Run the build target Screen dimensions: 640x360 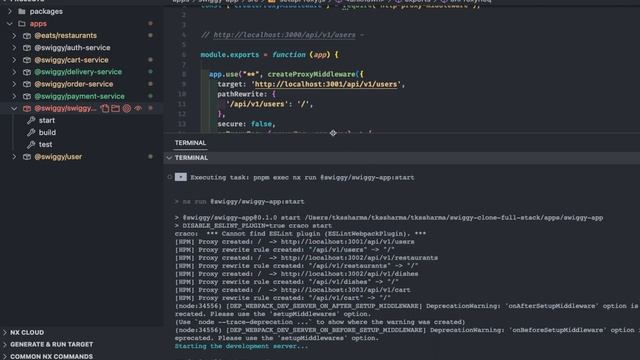click(x=47, y=132)
